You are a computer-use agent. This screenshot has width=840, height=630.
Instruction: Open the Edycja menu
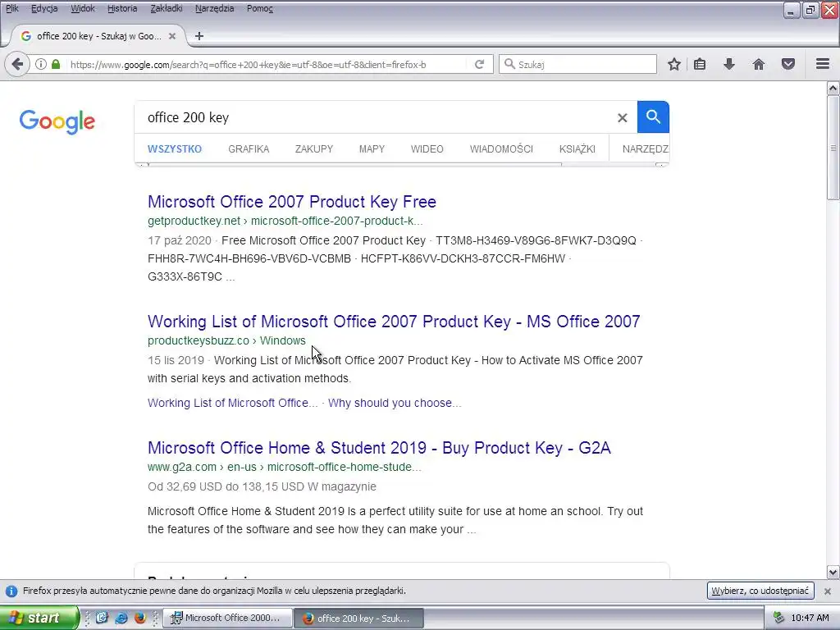coord(44,8)
